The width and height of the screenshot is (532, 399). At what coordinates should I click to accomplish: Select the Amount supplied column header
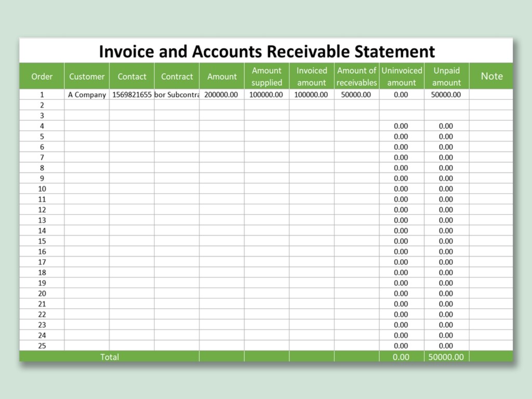pyautogui.click(x=267, y=76)
